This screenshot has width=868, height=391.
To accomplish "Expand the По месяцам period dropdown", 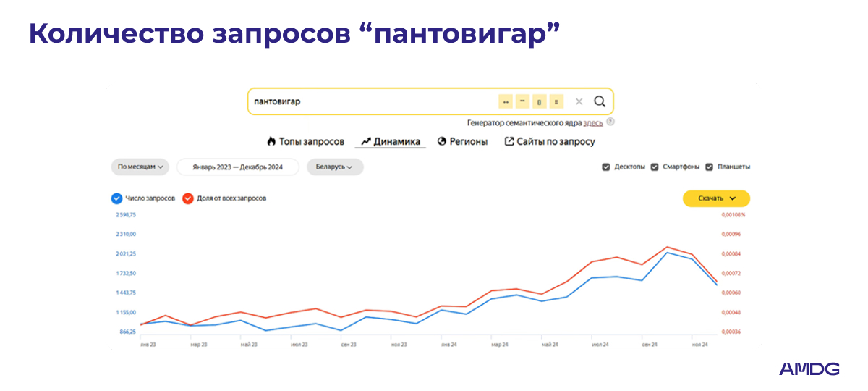I will [x=140, y=167].
